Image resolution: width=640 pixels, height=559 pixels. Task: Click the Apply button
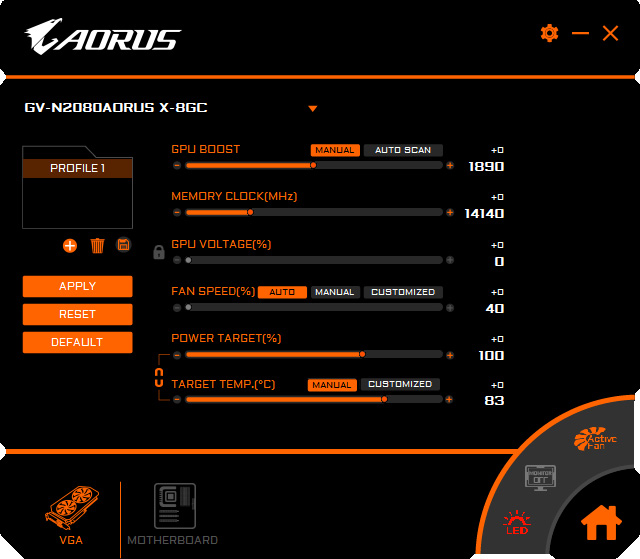[x=78, y=286]
